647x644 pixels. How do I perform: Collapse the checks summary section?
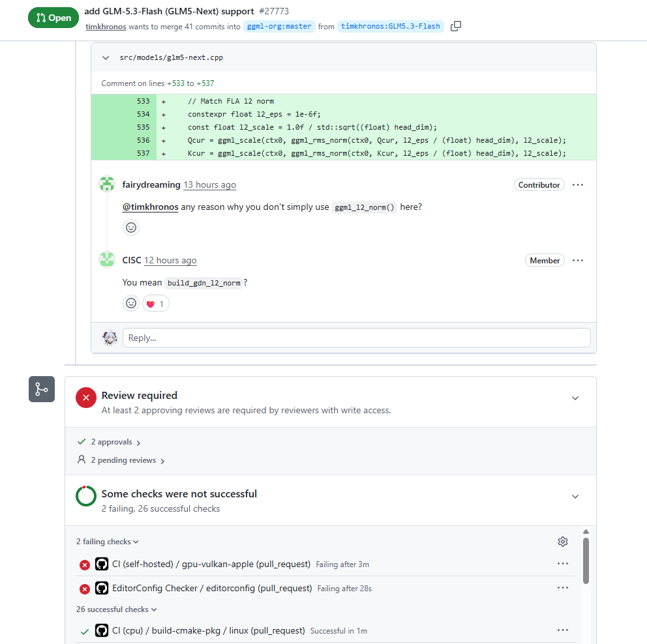pos(575,497)
